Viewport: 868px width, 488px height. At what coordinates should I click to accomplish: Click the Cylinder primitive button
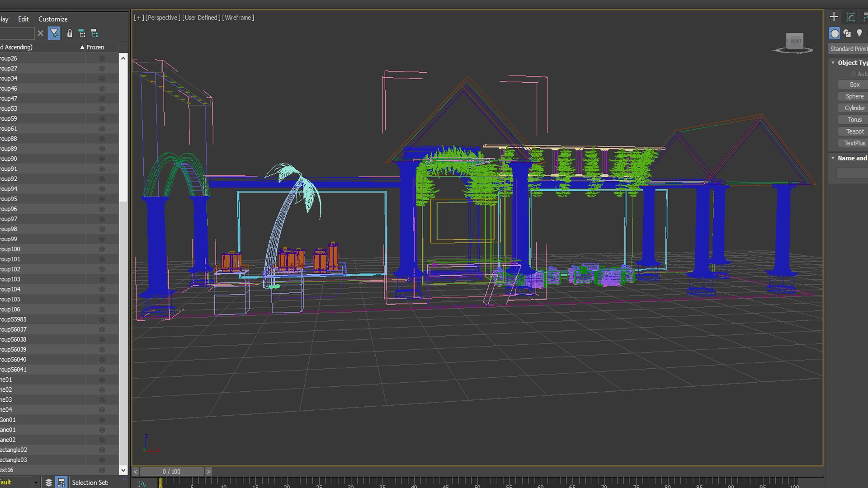pyautogui.click(x=854, y=108)
